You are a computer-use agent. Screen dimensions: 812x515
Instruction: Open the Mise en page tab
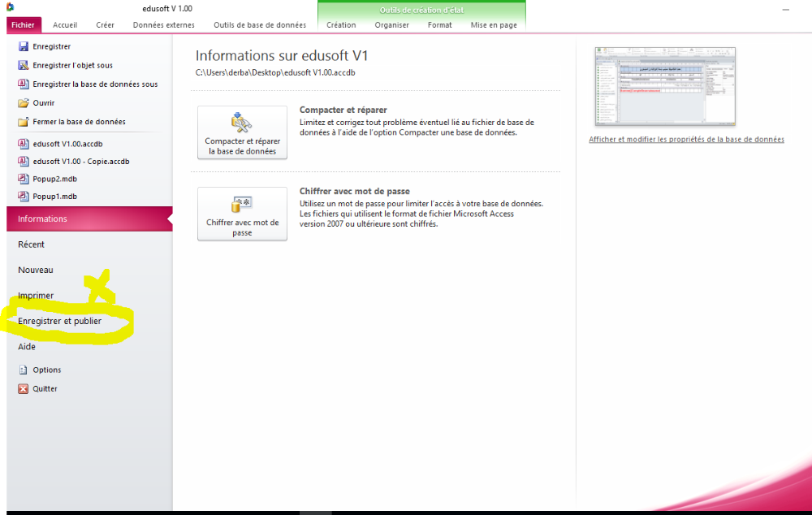494,25
